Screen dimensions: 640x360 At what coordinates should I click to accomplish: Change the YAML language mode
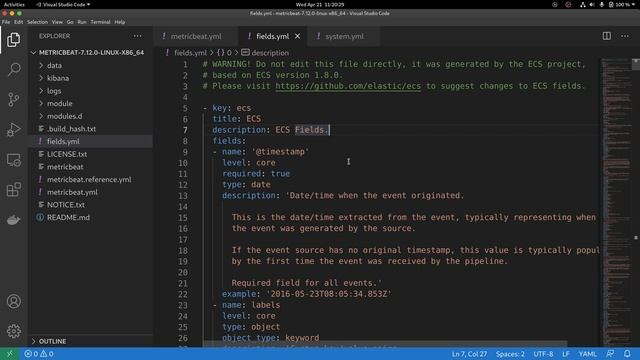tap(588, 354)
